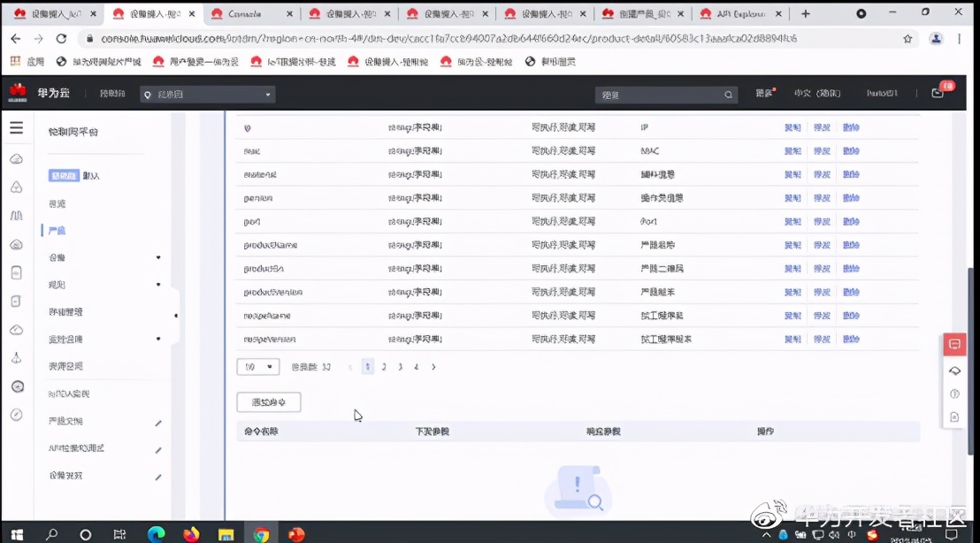Go to page 2 in the pagination control
The image size is (980, 543).
(x=384, y=366)
